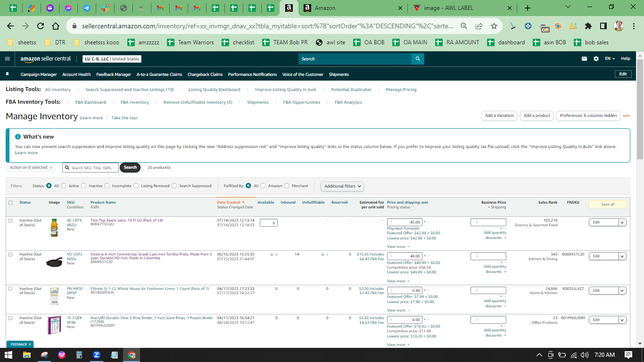Click the Add a Variation button
The image size is (644, 362).
tap(499, 115)
